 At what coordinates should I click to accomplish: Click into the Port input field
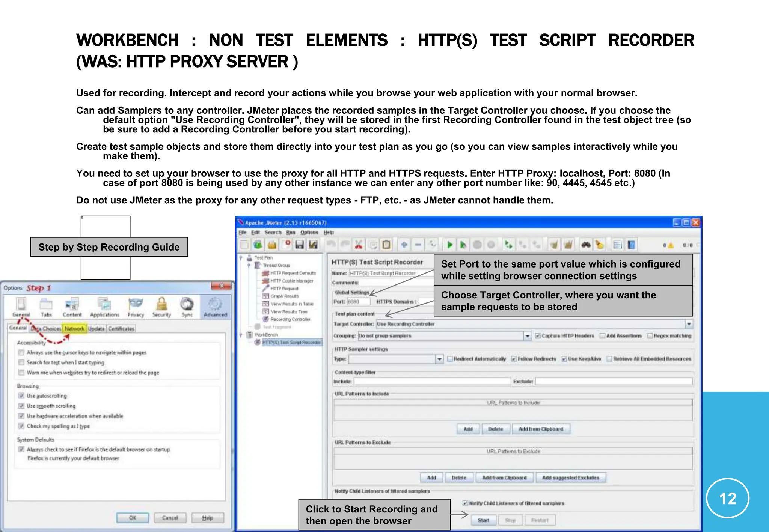[358, 302]
